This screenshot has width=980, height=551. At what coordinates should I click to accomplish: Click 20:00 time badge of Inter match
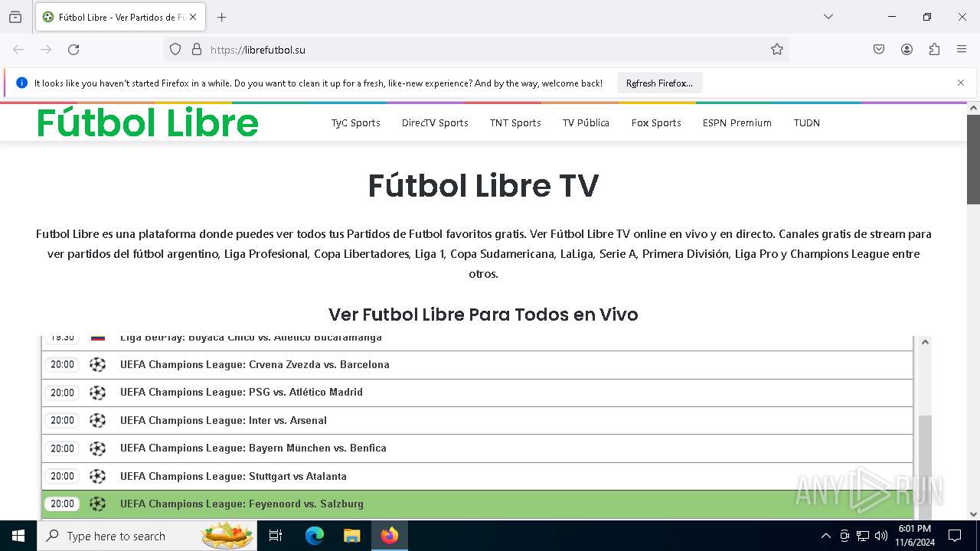pos(62,420)
